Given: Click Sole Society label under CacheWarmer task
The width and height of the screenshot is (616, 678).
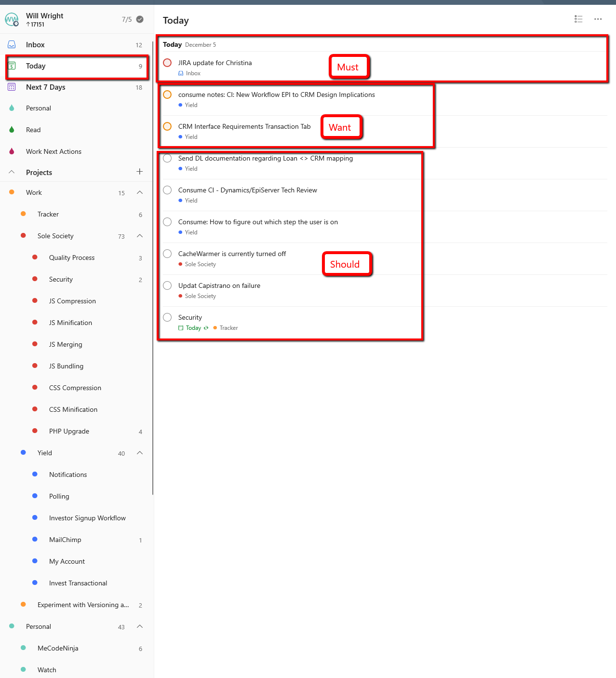Looking at the screenshot, I should [201, 264].
